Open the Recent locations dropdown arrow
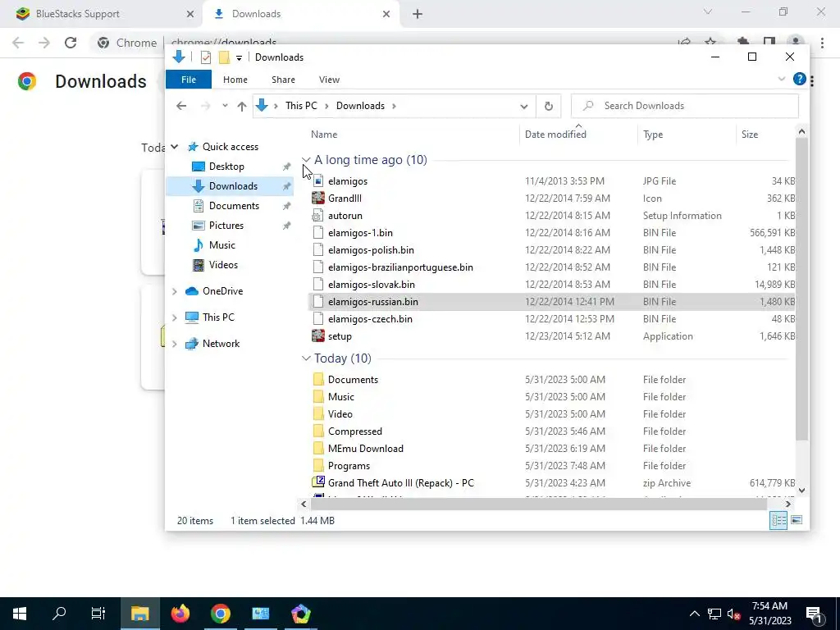 (x=225, y=106)
